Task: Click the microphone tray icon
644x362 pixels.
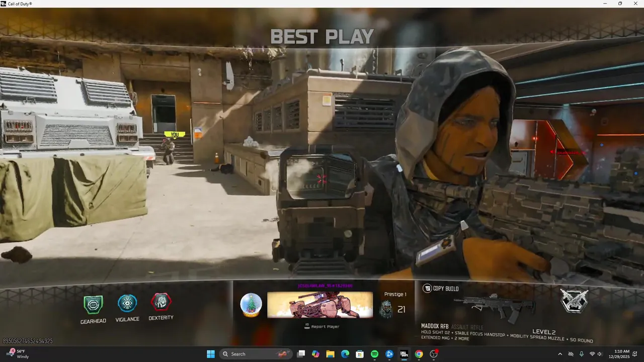Action: coord(582,354)
